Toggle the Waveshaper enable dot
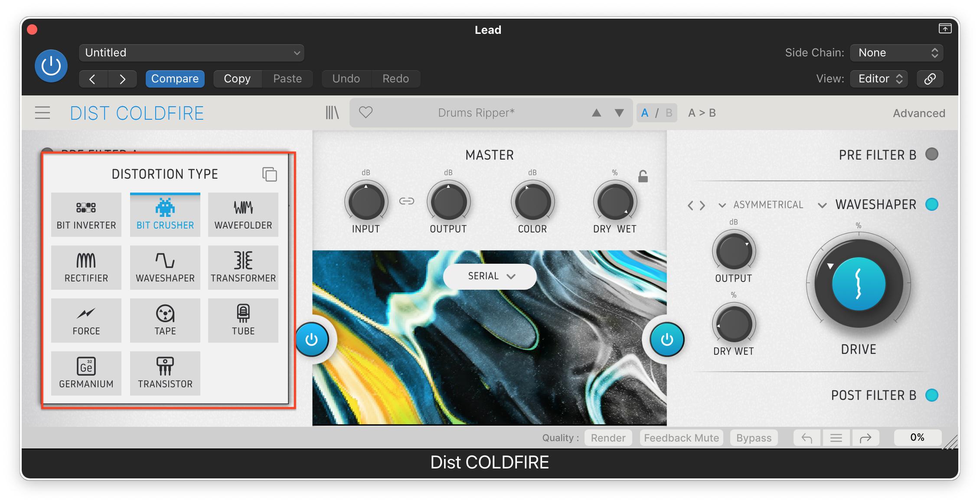This screenshot has height=504, width=980. coord(931,204)
